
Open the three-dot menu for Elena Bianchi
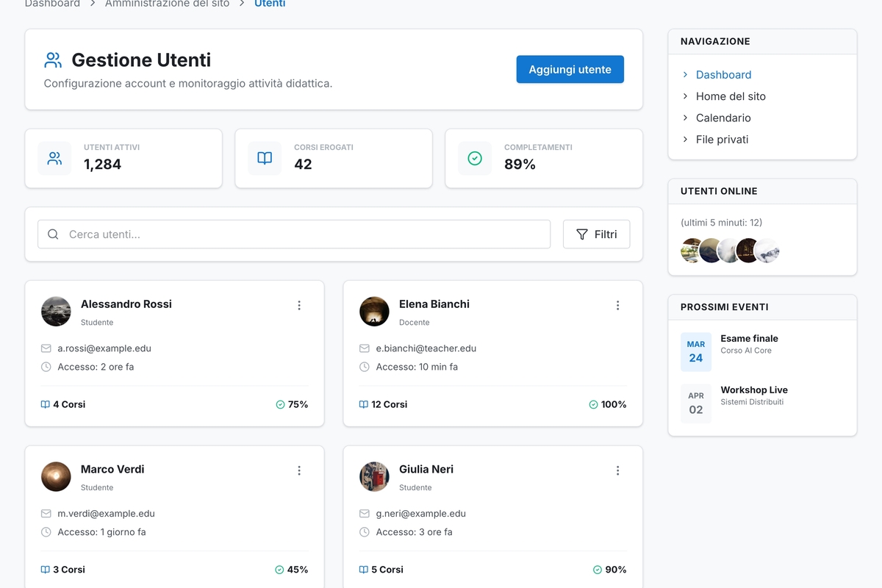[617, 305]
